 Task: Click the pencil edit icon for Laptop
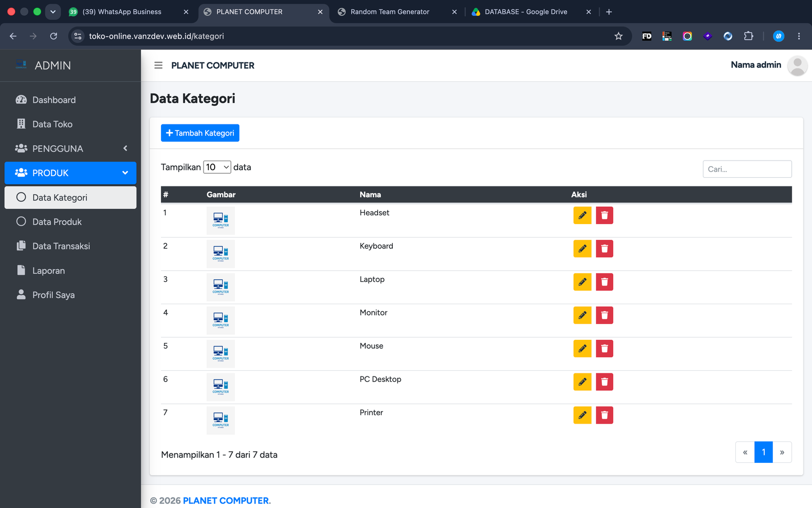pyautogui.click(x=582, y=282)
